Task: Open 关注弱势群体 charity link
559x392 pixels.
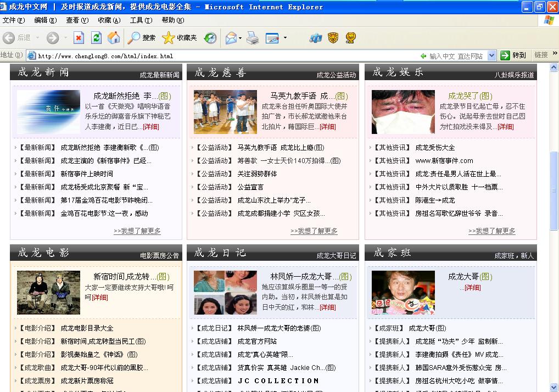Action: click(x=257, y=174)
